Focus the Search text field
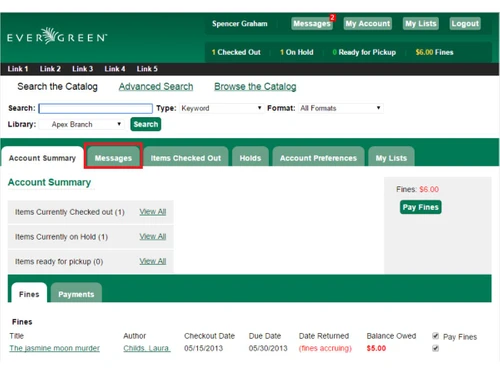The height and width of the screenshot is (375, 500). coord(96,108)
